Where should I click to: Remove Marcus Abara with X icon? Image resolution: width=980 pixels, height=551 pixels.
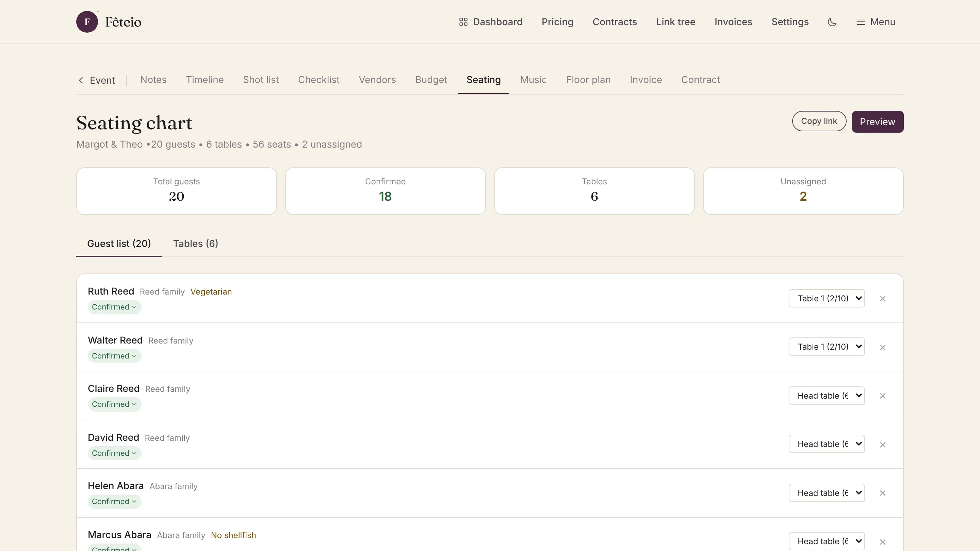[x=883, y=541]
